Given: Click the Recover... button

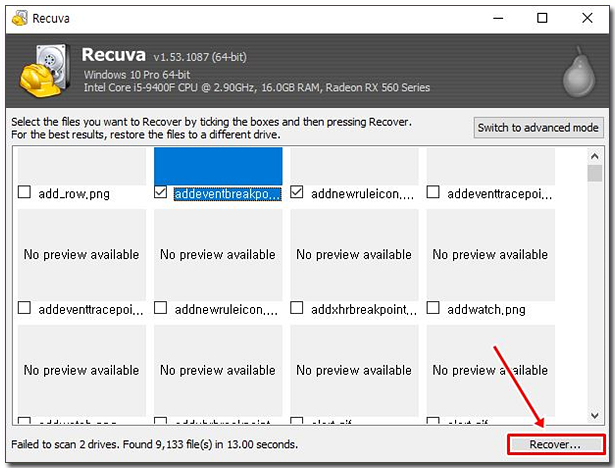Looking at the screenshot, I should (555, 444).
